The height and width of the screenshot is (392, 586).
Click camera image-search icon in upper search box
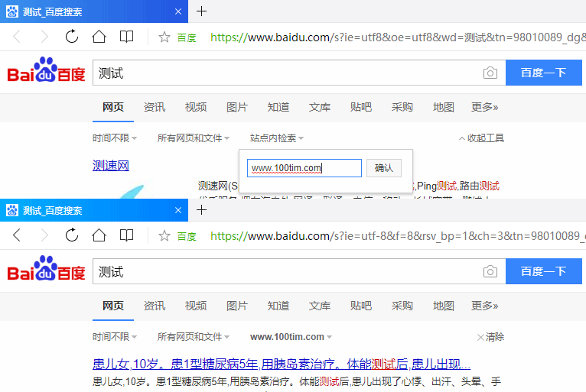(490, 73)
